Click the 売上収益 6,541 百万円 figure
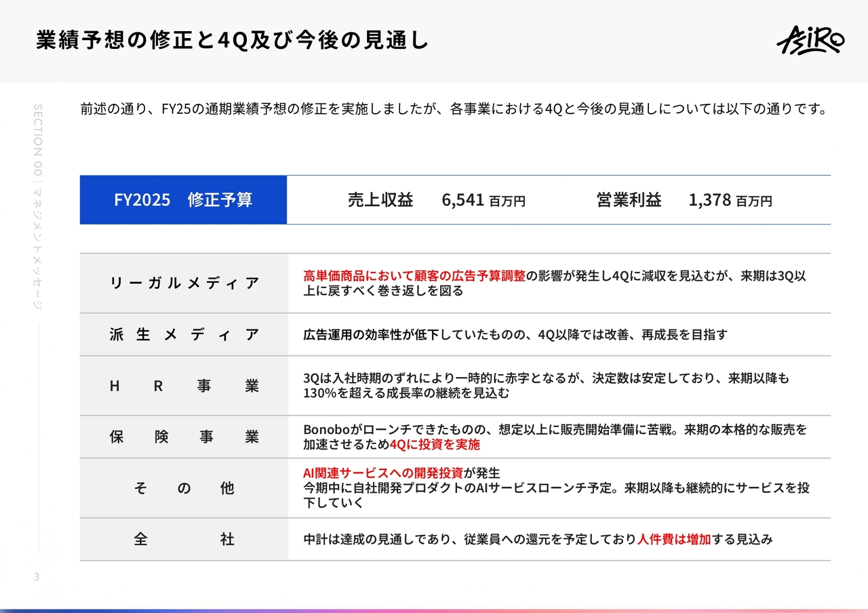The image size is (868, 613). pyautogui.click(x=436, y=200)
